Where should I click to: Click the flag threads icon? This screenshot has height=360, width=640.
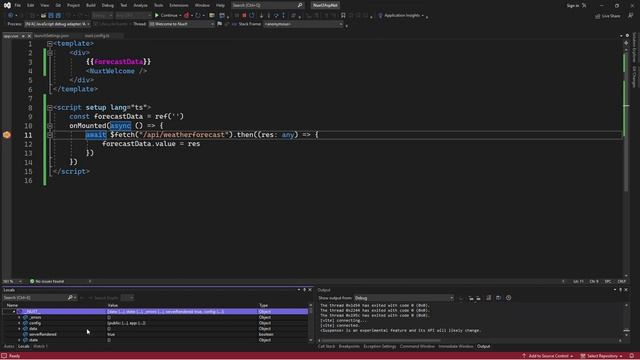click(220, 24)
